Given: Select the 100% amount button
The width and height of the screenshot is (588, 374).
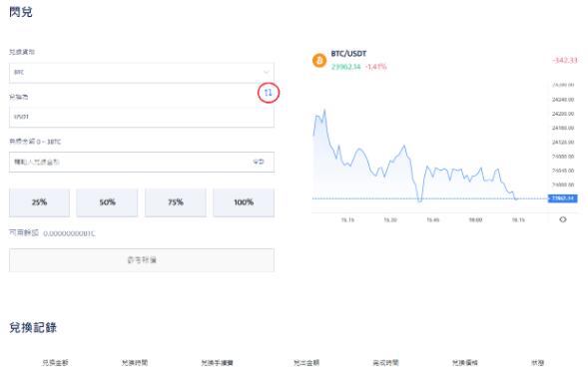Looking at the screenshot, I should tap(244, 202).
